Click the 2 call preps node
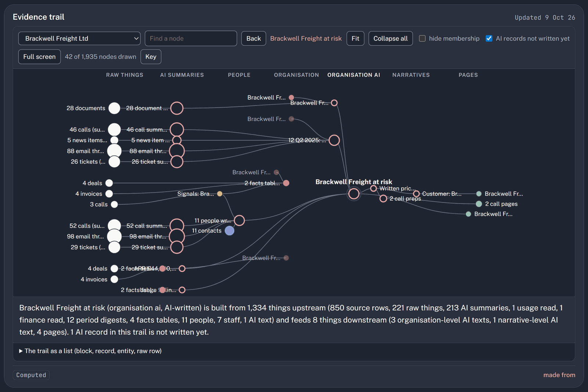This screenshot has height=392, width=588. click(x=383, y=199)
